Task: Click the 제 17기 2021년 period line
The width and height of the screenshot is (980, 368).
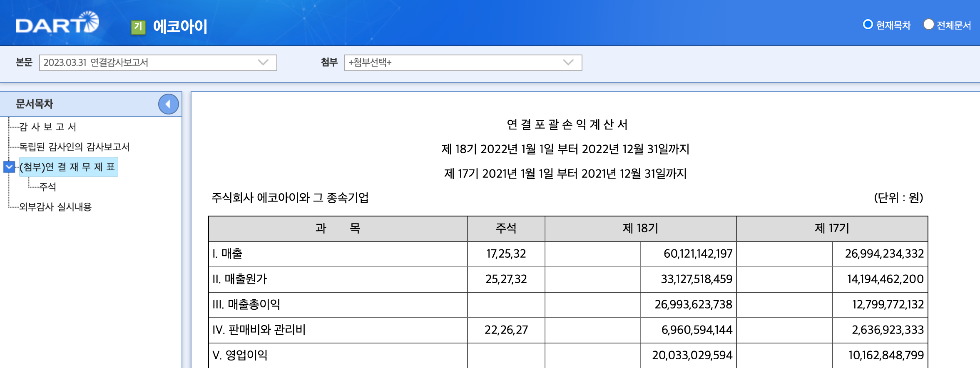Action: click(565, 173)
